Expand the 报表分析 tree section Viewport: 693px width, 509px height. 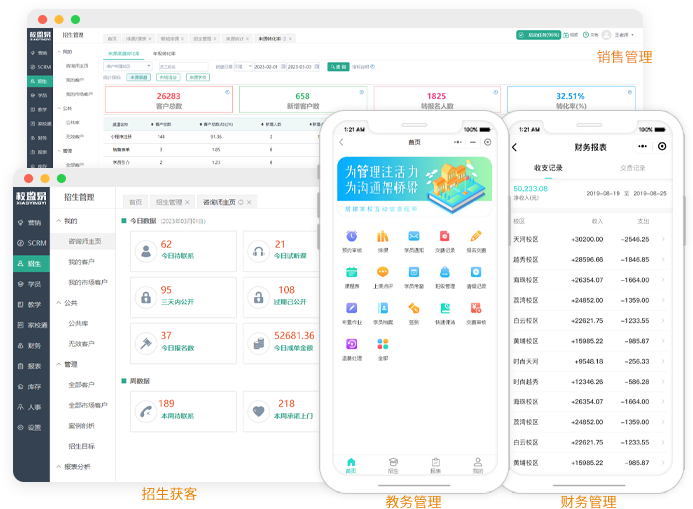(x=76, y=466)
